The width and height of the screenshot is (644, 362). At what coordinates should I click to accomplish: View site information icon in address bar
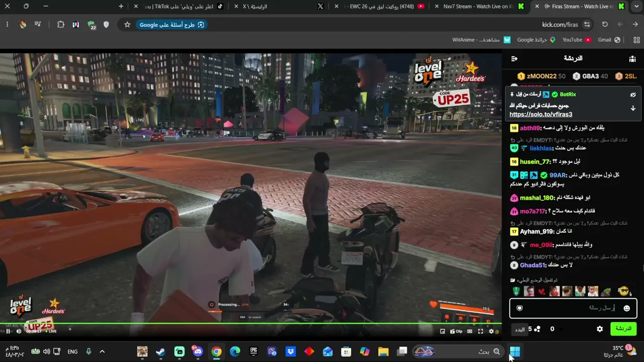(587, 25)
